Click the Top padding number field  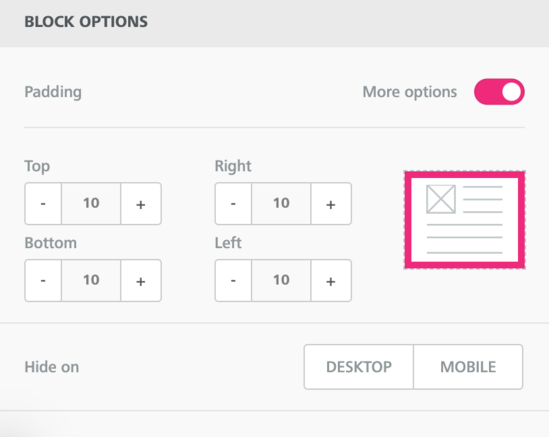coord(91,203)
